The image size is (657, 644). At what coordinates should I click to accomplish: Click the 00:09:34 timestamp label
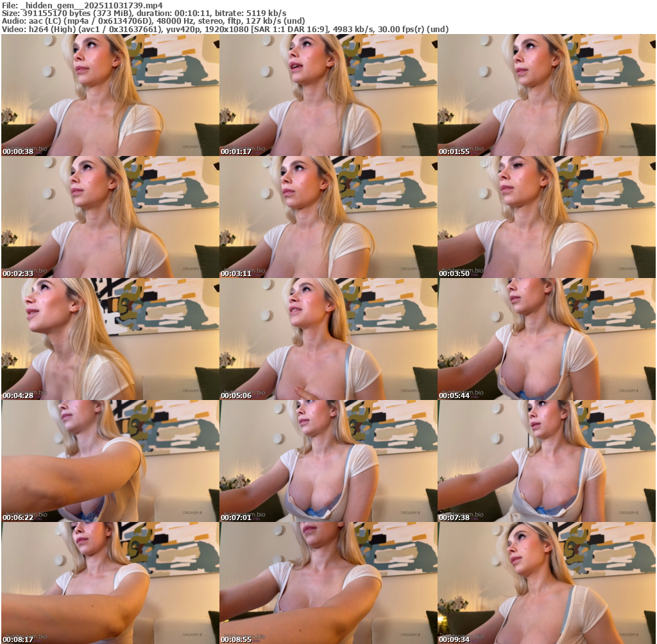(x=454, y=640)
